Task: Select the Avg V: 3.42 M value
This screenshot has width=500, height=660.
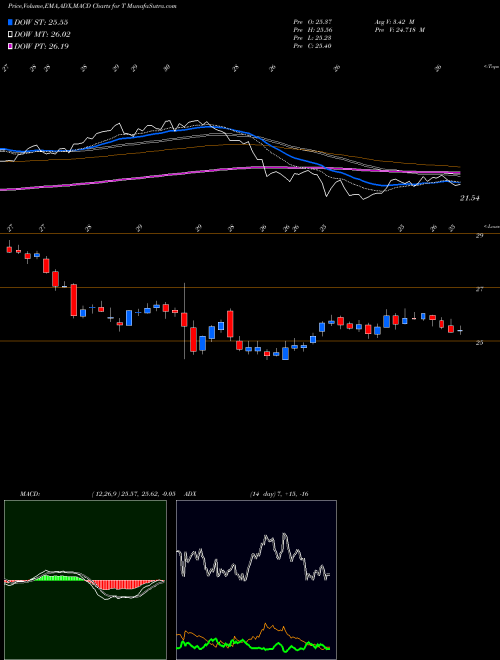Action: pyautogui.click(x=395, y=21)
